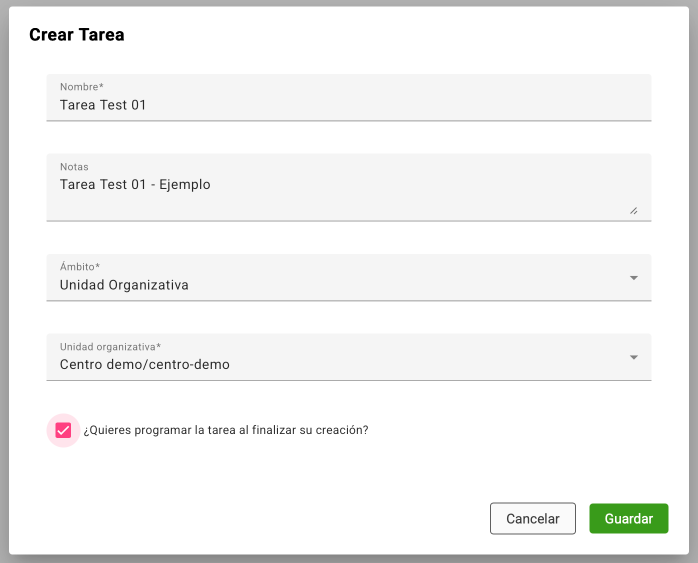Expand the 'Centro demo/centro-demo' selector
Screen dimensions: 698x563
click(x=340, y=364)
